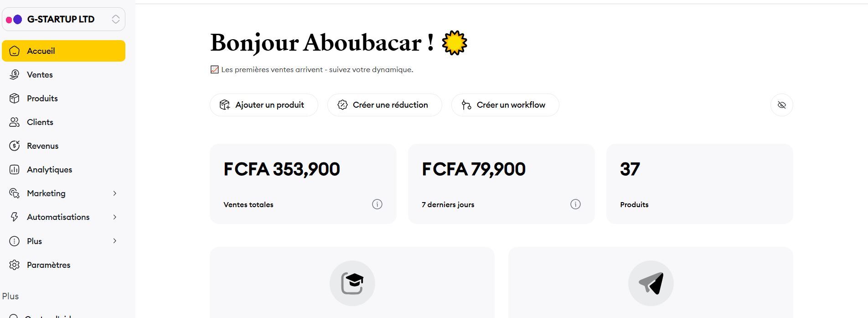Viewport: 868px width, 318px height.
Task: Click the Paramètres gear icon
Action: (x=15, y=265)
